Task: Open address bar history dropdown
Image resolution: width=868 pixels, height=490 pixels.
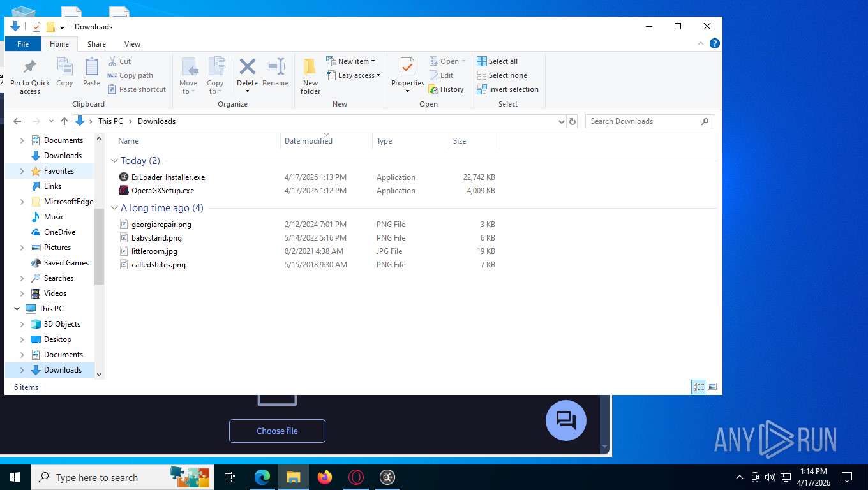Action: (x=562, y=121)
